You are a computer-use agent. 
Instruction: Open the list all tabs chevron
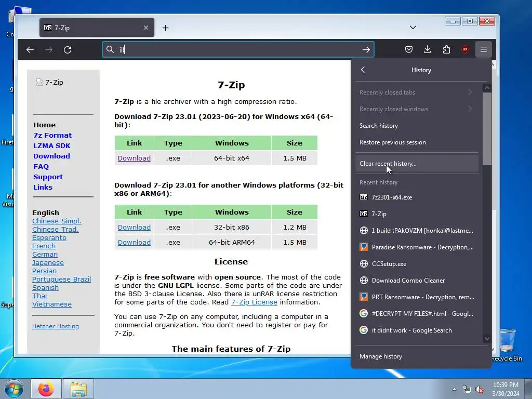pyautogui.click(x=413, y=28)
